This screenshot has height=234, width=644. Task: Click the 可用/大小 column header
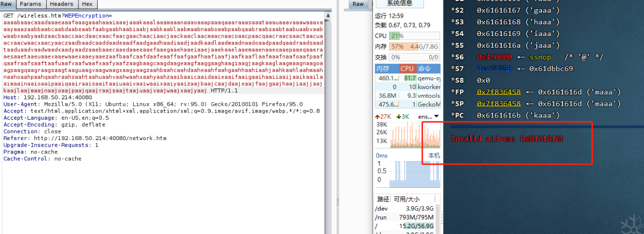coord(407,199)
